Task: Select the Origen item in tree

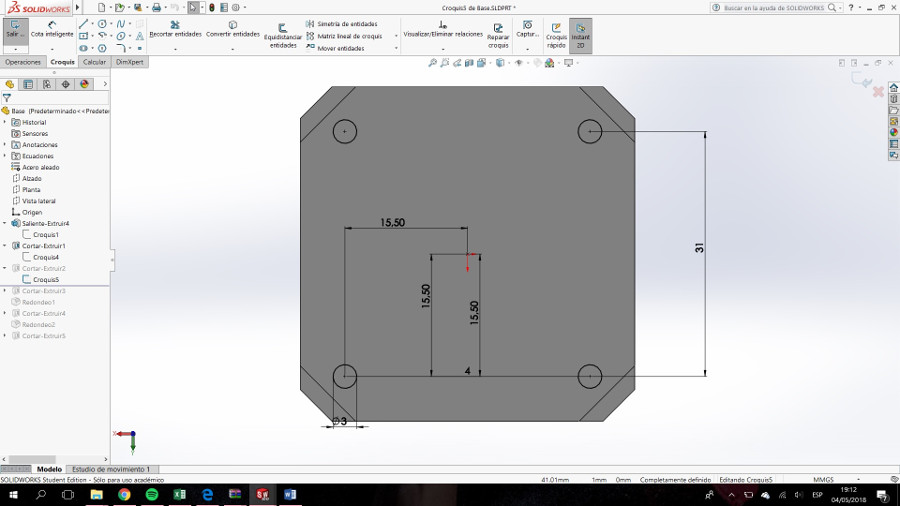Action: tap(32, 212)
